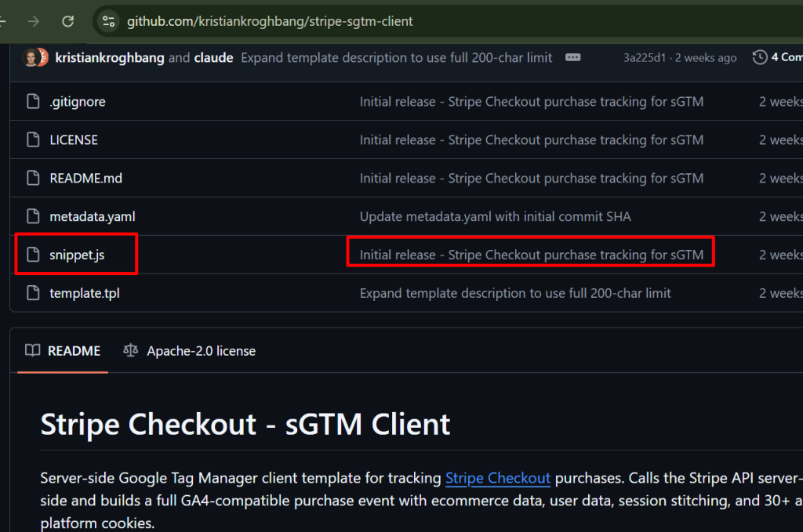This screenshot has height=532, width=803.
Task: Click the file icon beside metadata.yaml
Action: (33, 216)
